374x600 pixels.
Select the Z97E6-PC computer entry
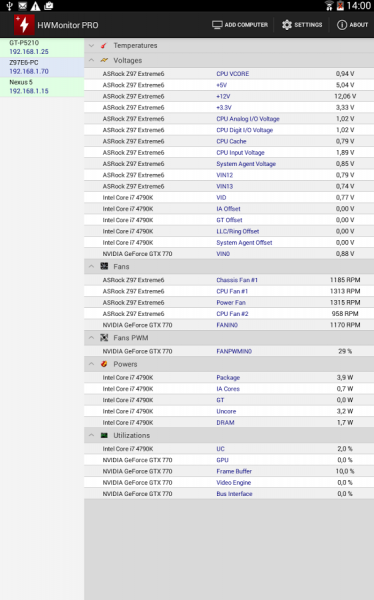(x=42, y=67)
